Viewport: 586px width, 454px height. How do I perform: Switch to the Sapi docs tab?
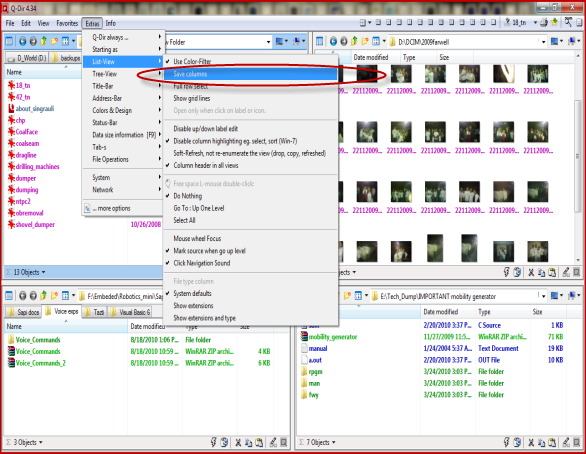(24, 312)
